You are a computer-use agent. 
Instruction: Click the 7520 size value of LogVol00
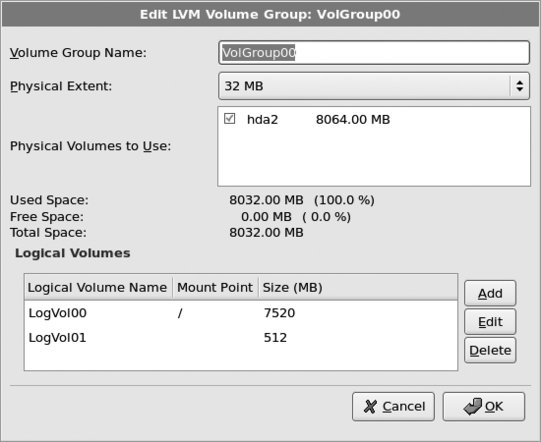(x=279, y=313)
